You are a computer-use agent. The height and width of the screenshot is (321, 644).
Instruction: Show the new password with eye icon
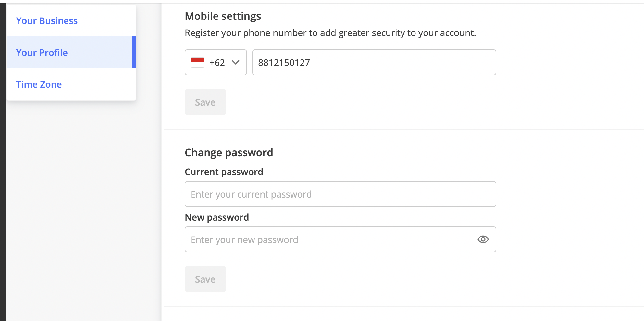click(x=483, y=239)
